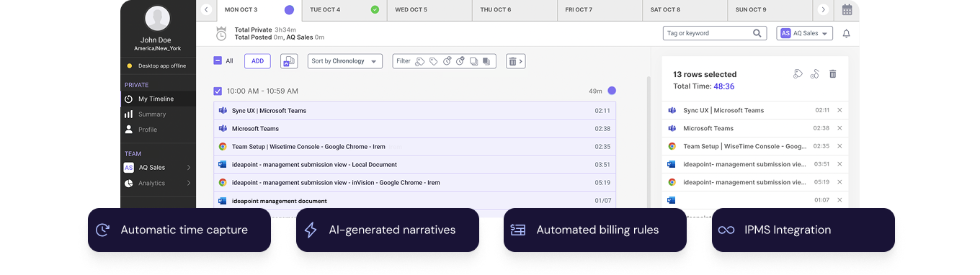Click Desktop app offline status
This screenshot has height=275, width=980.
(x=158, y=66)
